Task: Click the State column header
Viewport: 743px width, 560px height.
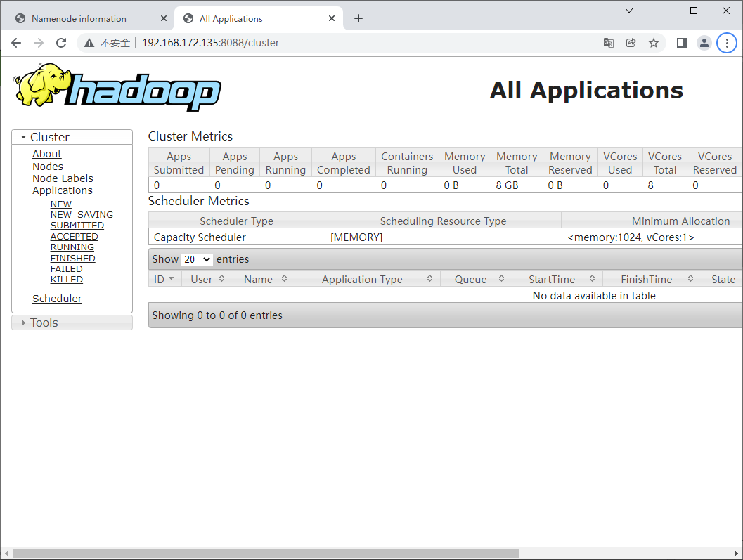Action: pos(723,279)
